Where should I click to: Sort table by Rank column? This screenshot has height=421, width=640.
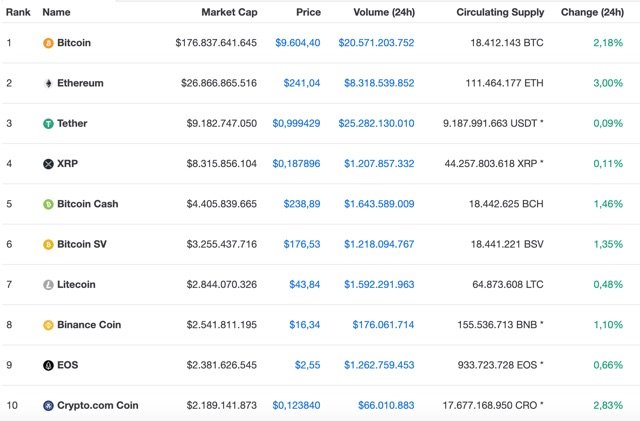pos(18,12)
